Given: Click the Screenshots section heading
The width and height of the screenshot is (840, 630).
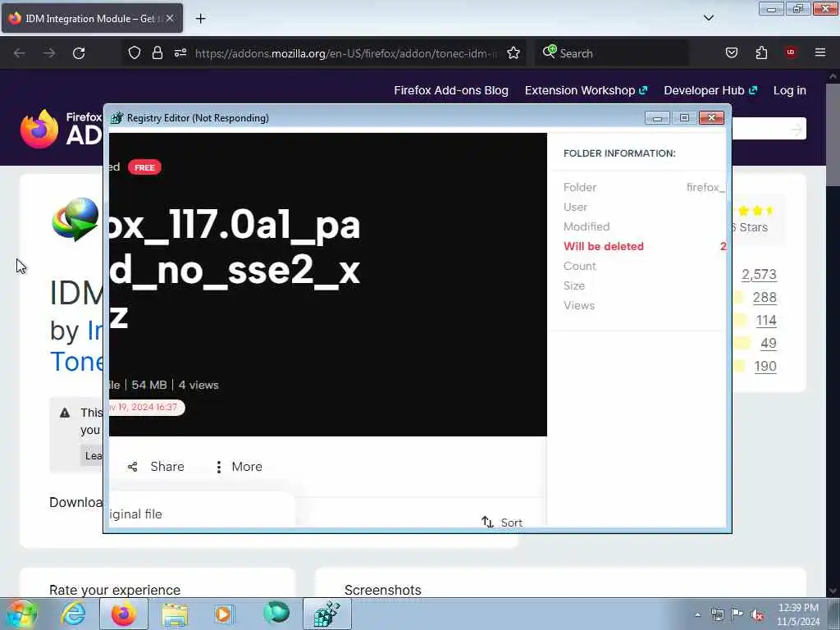Looking at the screenshot, I should pos(382,590).
